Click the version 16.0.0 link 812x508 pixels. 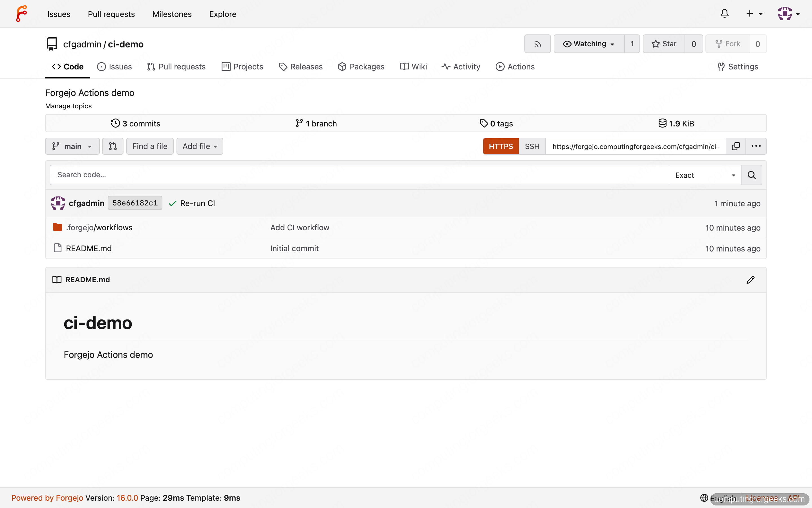pyautogui.click(x=127, y=498)
